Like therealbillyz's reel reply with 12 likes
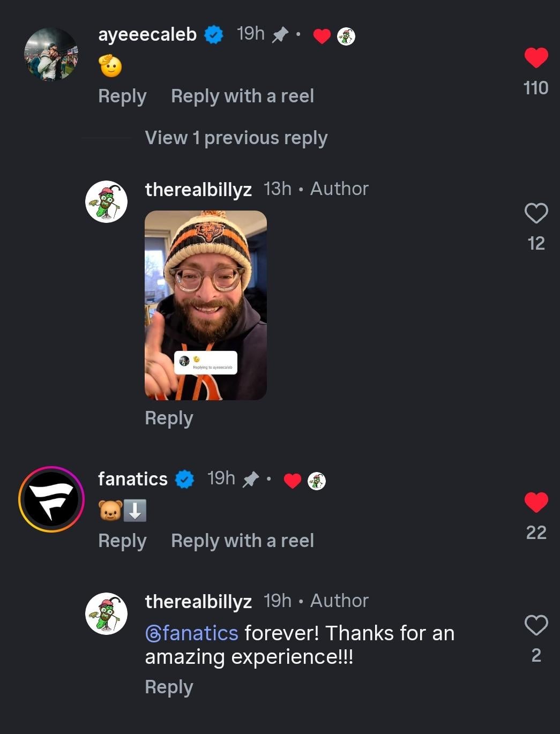The image size is (560, 734). coord(536,213)
